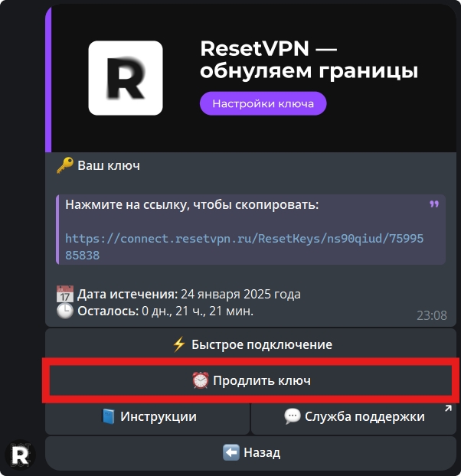Image resolution: width=461 pixels, height=476 pixels.
Task: Copy the connect.resetvpn.ru key link
Action: click(244, 247)
